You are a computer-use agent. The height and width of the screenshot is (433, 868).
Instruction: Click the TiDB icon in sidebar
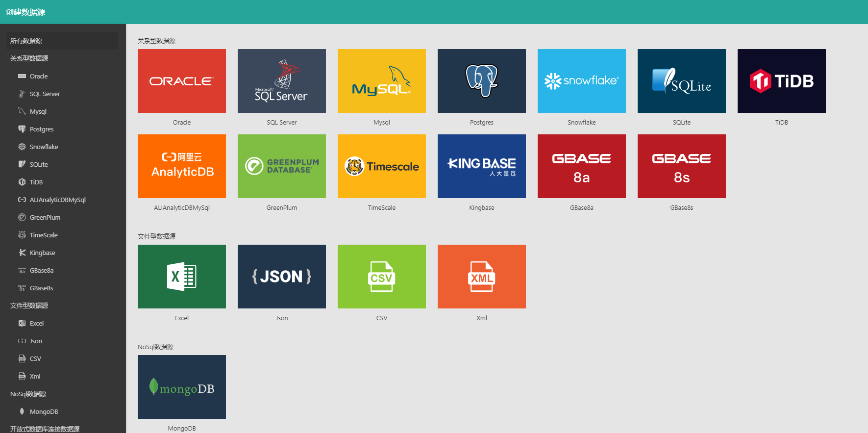(22, 182)
